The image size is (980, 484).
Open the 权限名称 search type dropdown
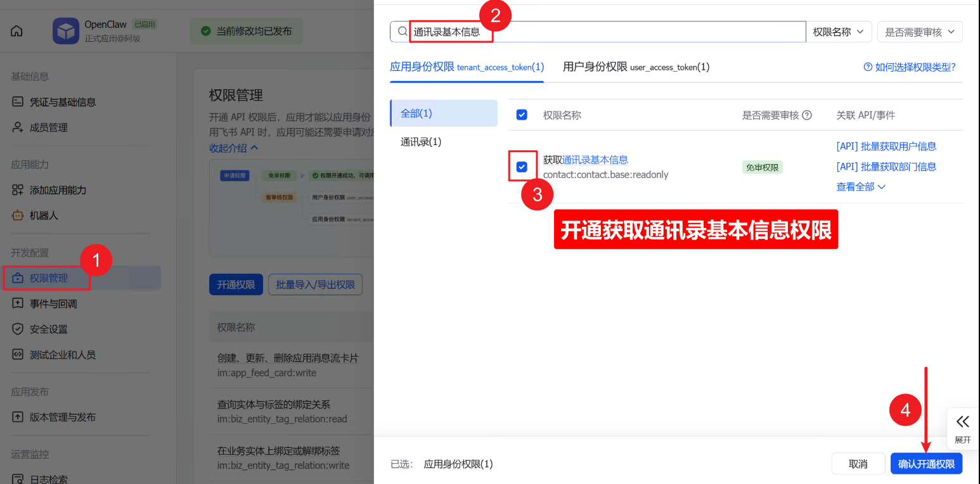tap(838, 32)
